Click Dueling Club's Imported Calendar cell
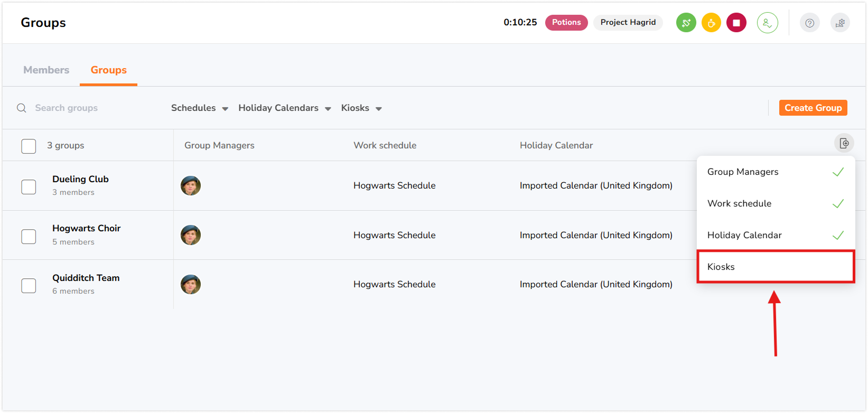This screenshot has height=413, width=868. (x=596, y=185)
